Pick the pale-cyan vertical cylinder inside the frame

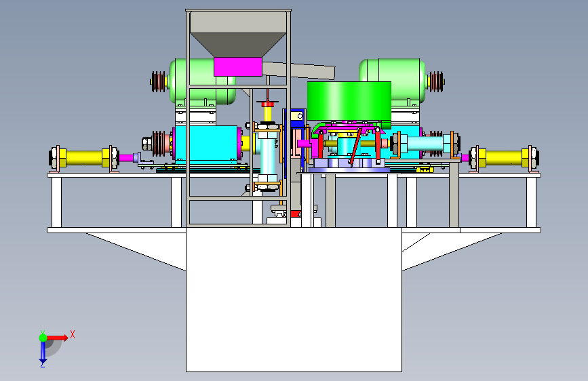(267, 156)
